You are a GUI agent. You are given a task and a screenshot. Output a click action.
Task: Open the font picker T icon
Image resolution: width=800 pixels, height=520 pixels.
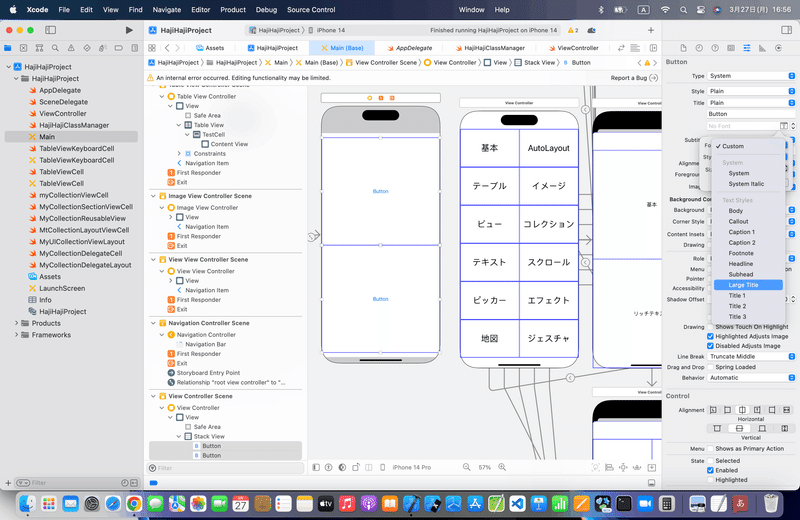(x=783, y=126)
